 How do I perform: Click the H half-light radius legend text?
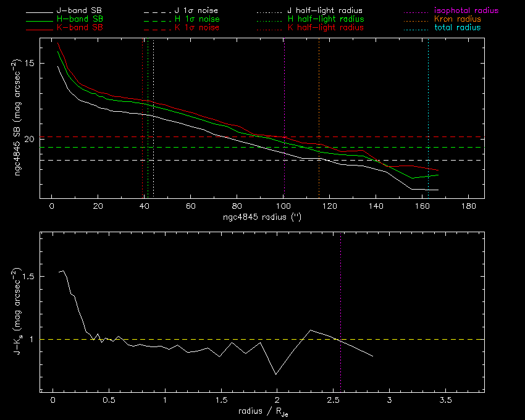tap(325, 20)
